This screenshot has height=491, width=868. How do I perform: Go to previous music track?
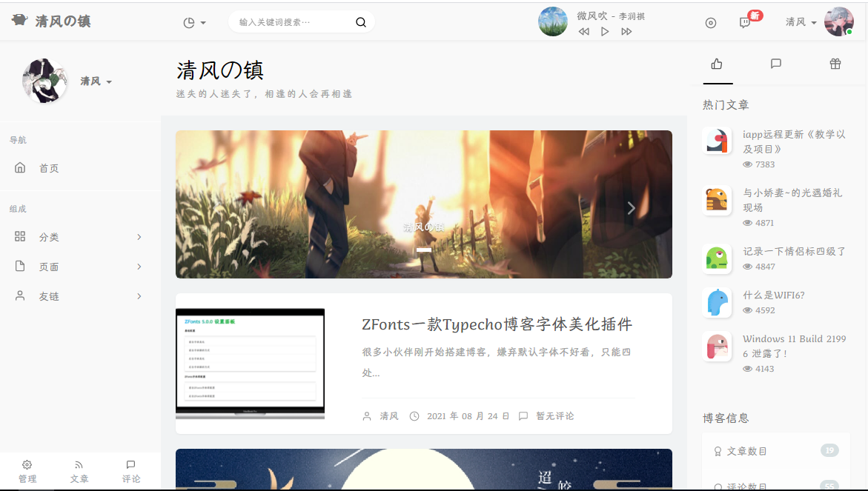coord(584,32)
